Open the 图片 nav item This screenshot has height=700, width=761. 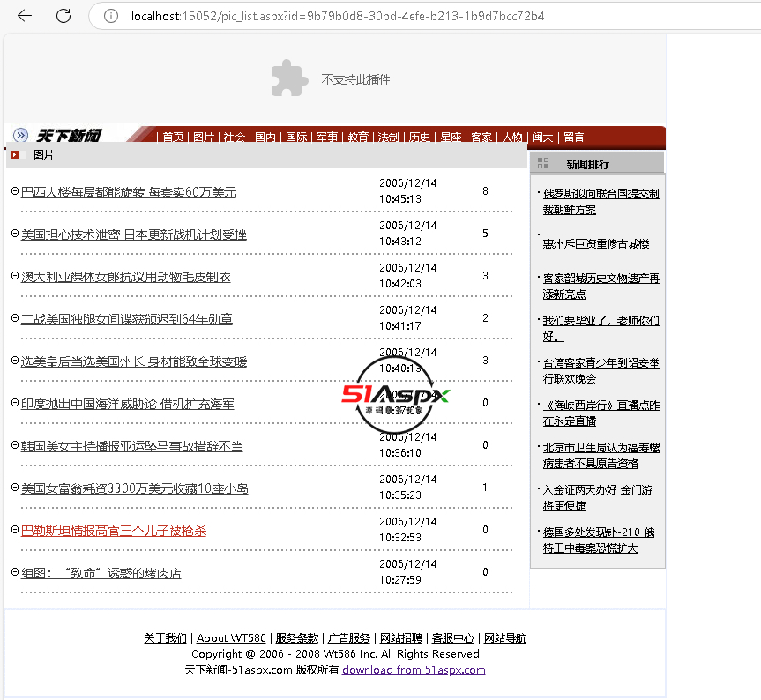click(x=204, y=138)
